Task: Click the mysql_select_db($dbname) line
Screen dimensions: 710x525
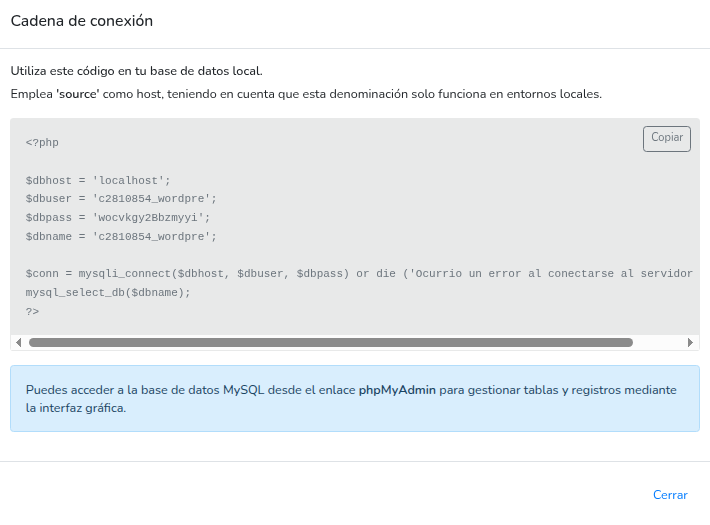Action: pyautogui.click(x=108, y=293)
